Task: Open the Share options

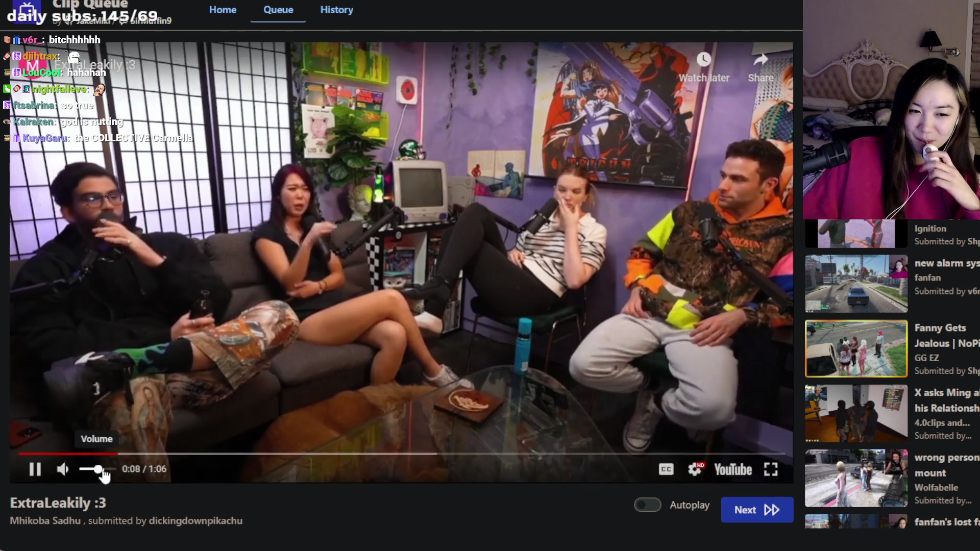Action: [x=761, y=60]
